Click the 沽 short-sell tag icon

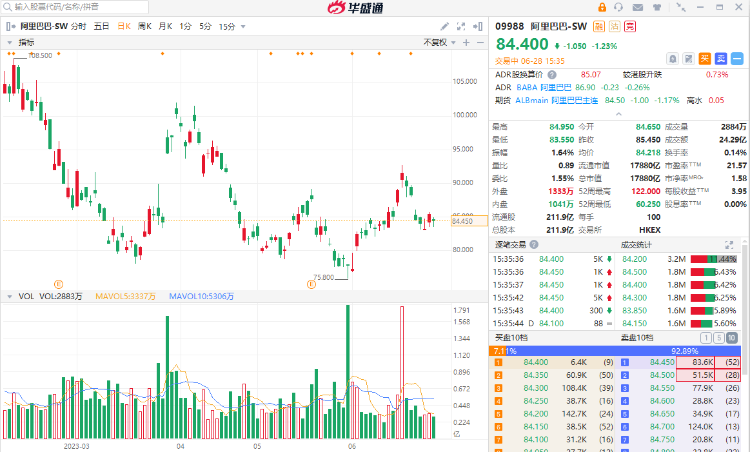[615, 26]
